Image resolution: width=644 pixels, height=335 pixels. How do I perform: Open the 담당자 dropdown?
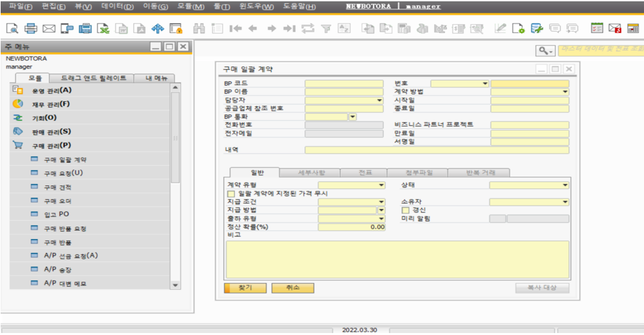[x=379, y=100]
